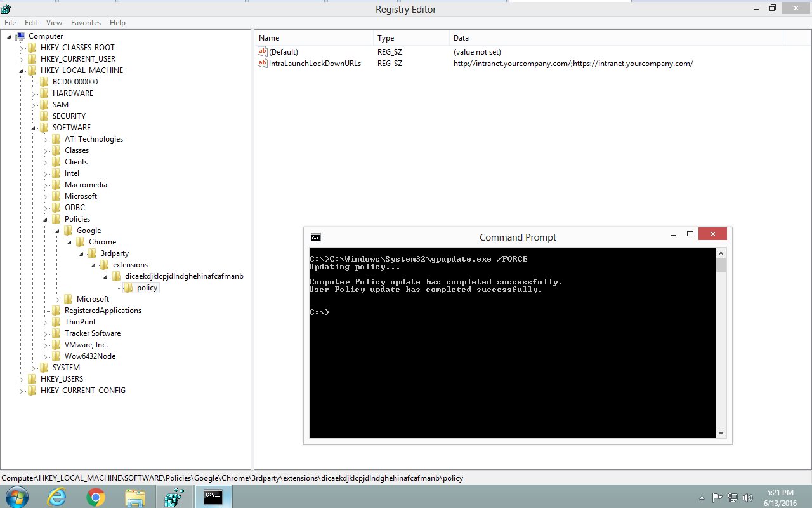This screenshot has height=508, width=812.
Task: Select the Macromedia folder icon
Action: click(56, 185)
